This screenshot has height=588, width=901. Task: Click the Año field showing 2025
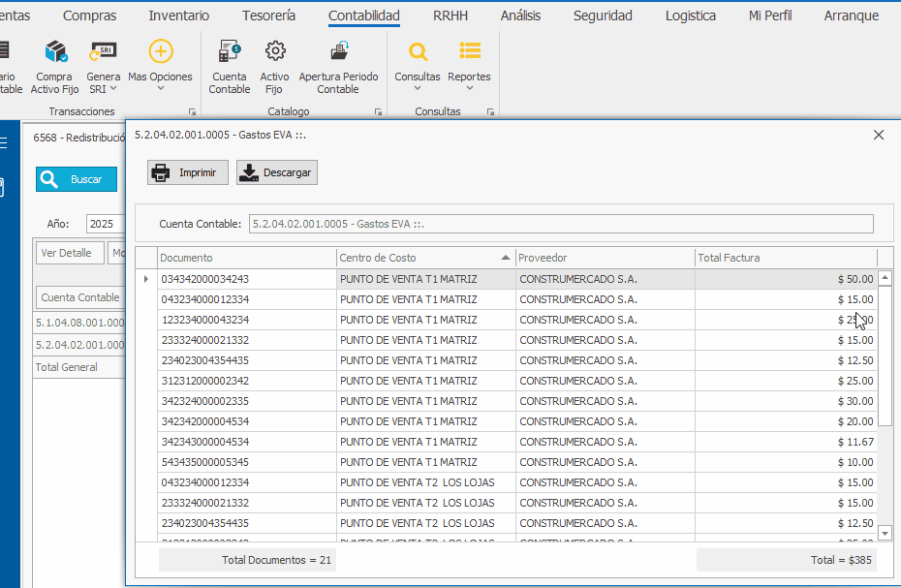(106, 224)
